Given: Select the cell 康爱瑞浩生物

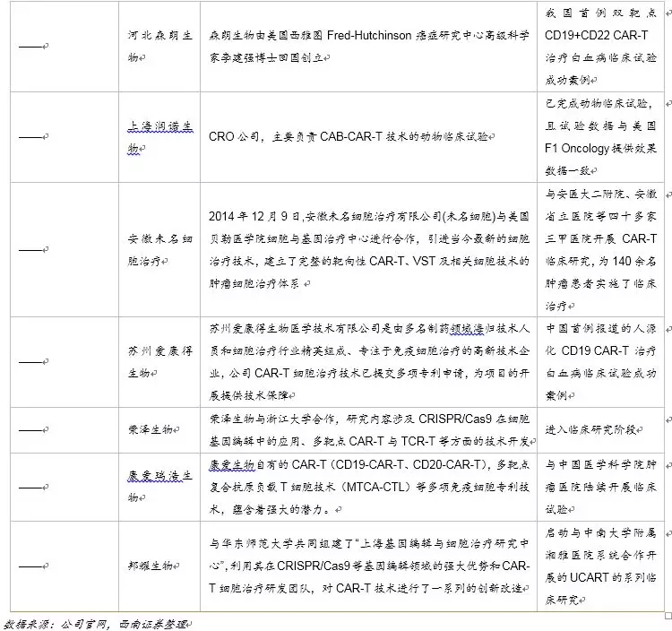Looking at the screenshot, I should 159,487.
